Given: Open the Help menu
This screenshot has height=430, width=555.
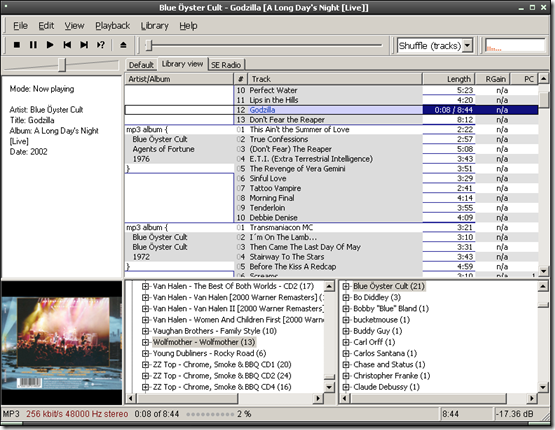Looking at the screenshot, I should tap(188, 26).
